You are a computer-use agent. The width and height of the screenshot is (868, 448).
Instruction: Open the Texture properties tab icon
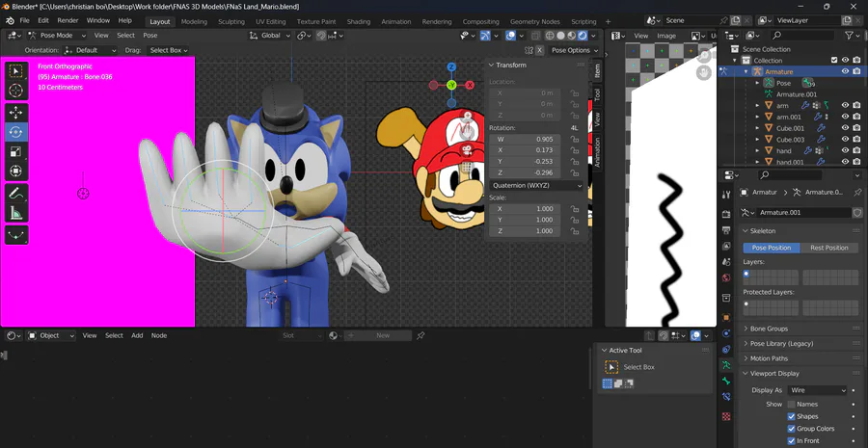(x=727, y=416)
